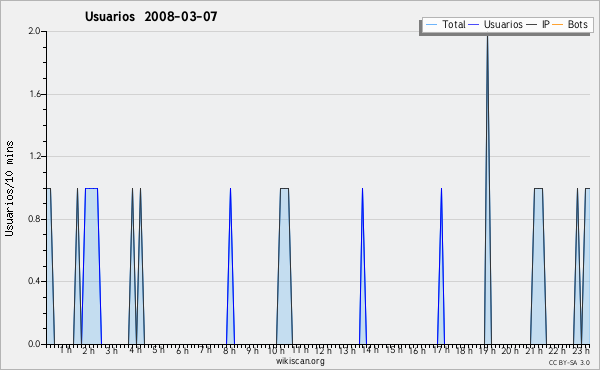Click the Bots legend entry

570,24
